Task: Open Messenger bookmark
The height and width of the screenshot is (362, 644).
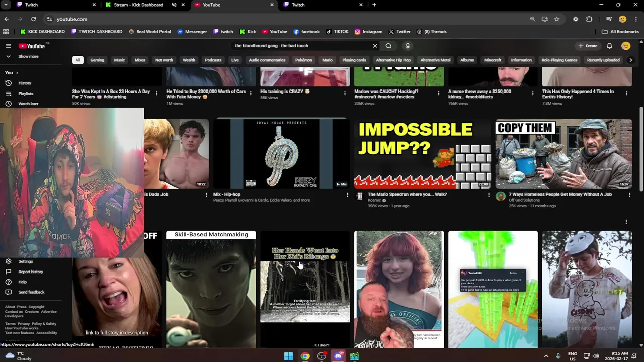Action: tap(192, 32)
